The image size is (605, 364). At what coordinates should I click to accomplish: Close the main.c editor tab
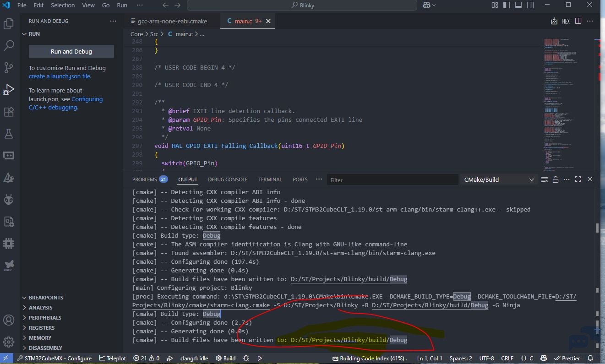pyautogui.click(x=268, y=21)
